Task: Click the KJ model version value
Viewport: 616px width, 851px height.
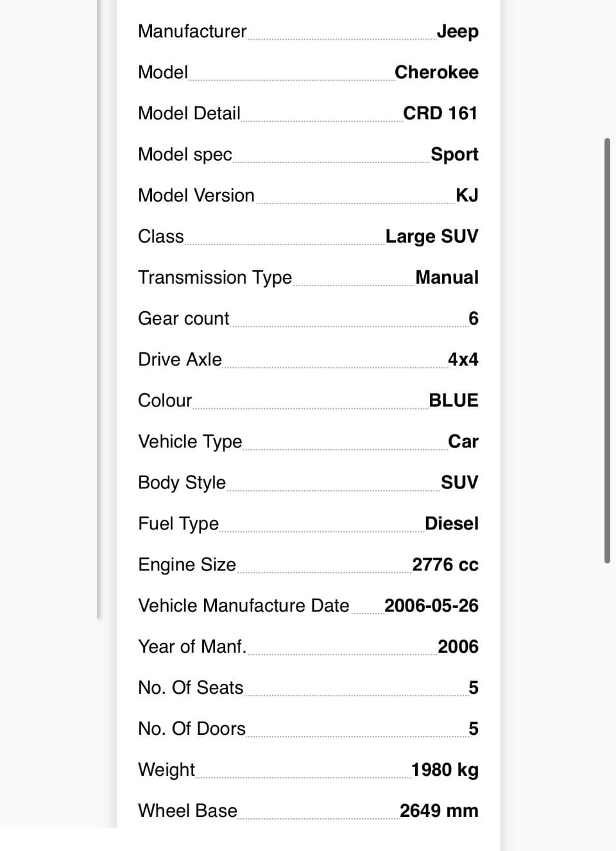Action: pyautogui.click(x=467, y=195)
